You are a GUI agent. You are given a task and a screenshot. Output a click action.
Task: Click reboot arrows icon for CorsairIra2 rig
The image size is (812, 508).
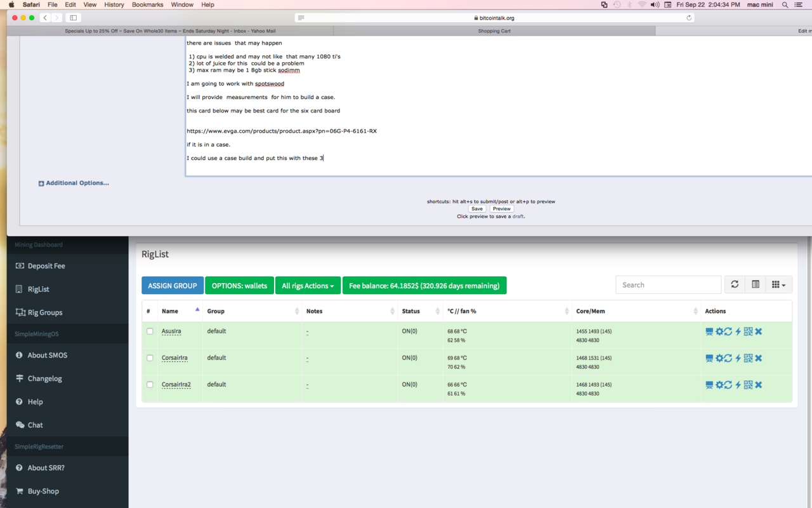728,385
